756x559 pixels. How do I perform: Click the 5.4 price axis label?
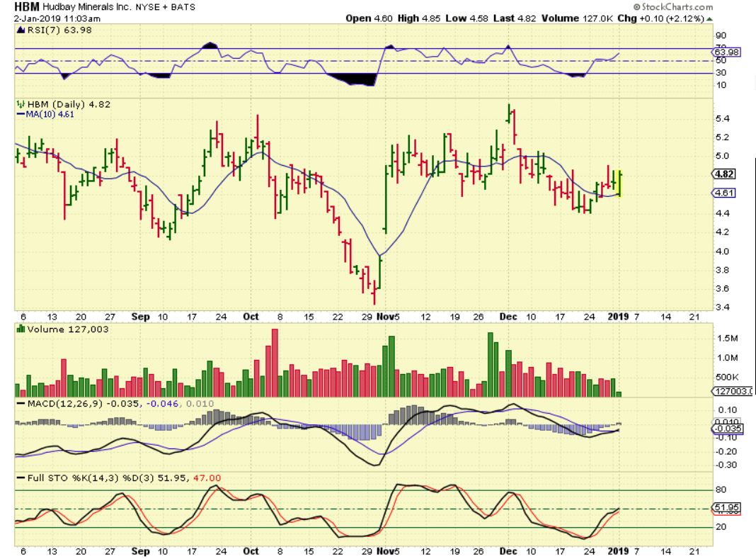[722, 119]
